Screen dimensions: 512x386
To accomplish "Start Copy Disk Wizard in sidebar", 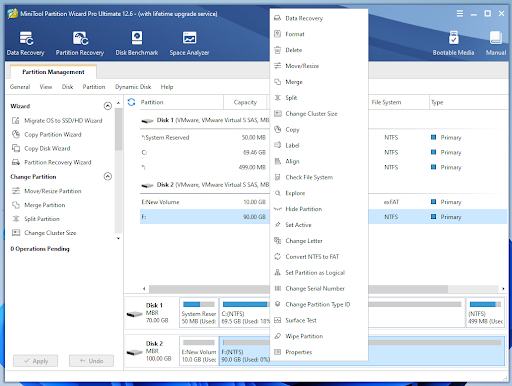I will 41,148.
